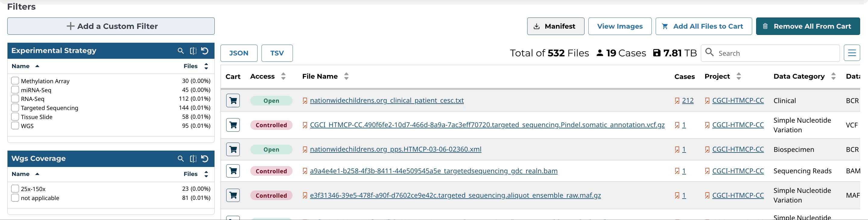Reset the Wgs Coverage filter selections

coord(205,159)
